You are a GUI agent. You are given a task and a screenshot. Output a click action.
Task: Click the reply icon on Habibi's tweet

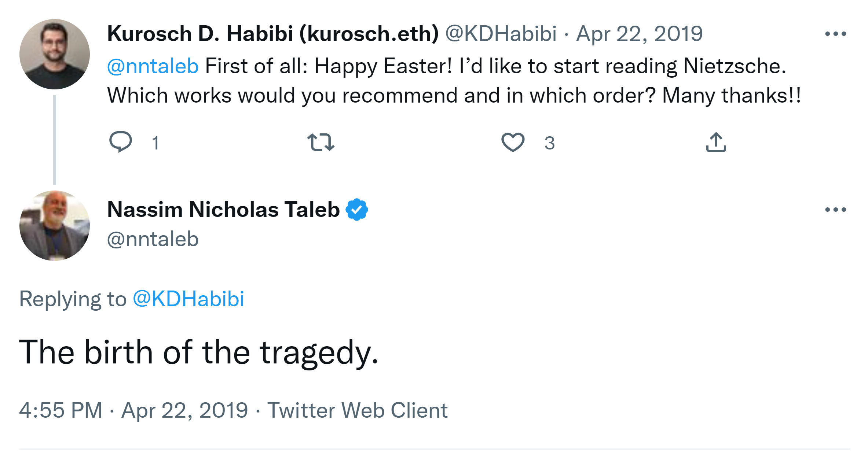point(120,142)
